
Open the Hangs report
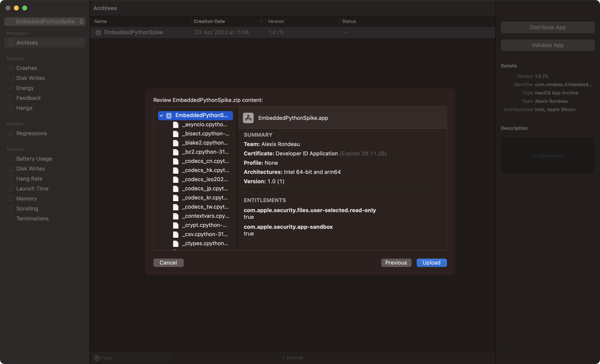point(45,108)
